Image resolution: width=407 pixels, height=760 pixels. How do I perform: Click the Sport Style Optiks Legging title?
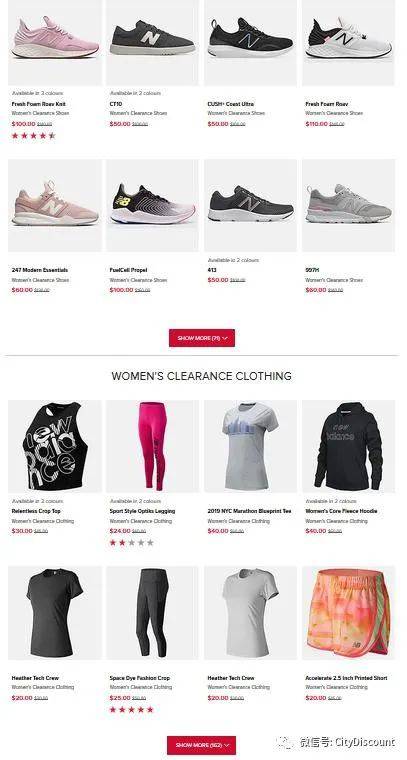(142, 511)
